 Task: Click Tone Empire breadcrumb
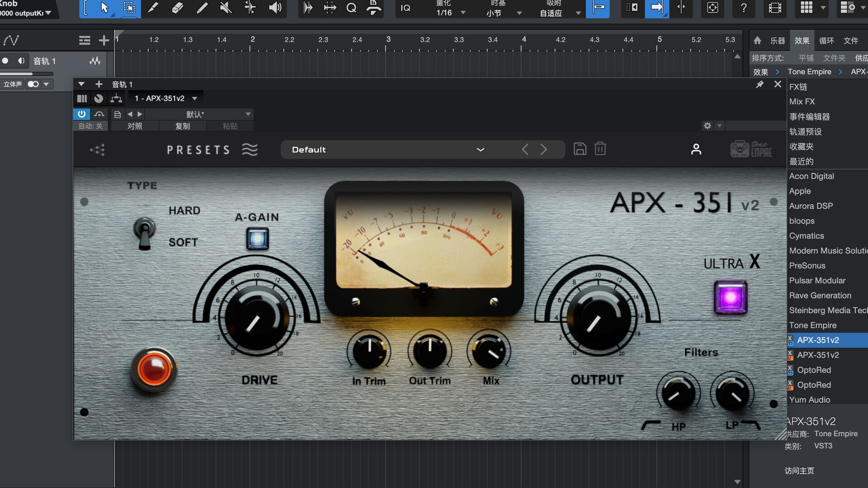pos(809,72)
